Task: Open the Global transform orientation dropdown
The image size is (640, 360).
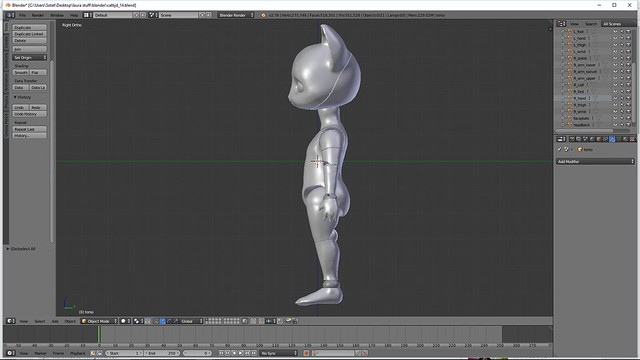Action: pos(191,321)
